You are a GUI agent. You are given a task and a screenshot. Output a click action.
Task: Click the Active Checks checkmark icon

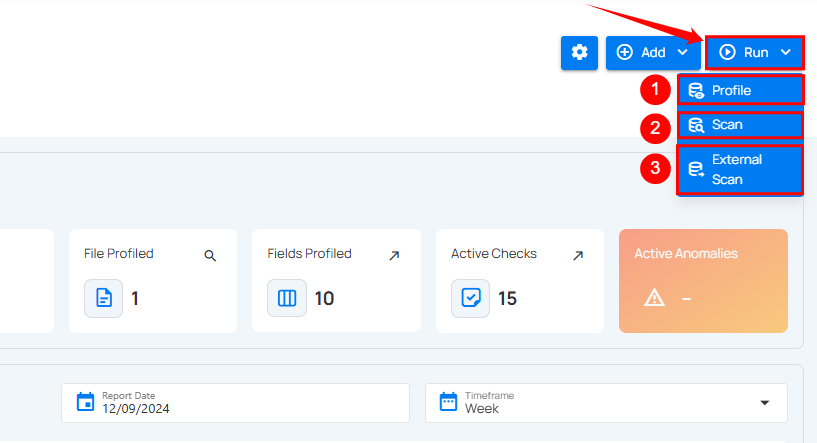[471, 298]
